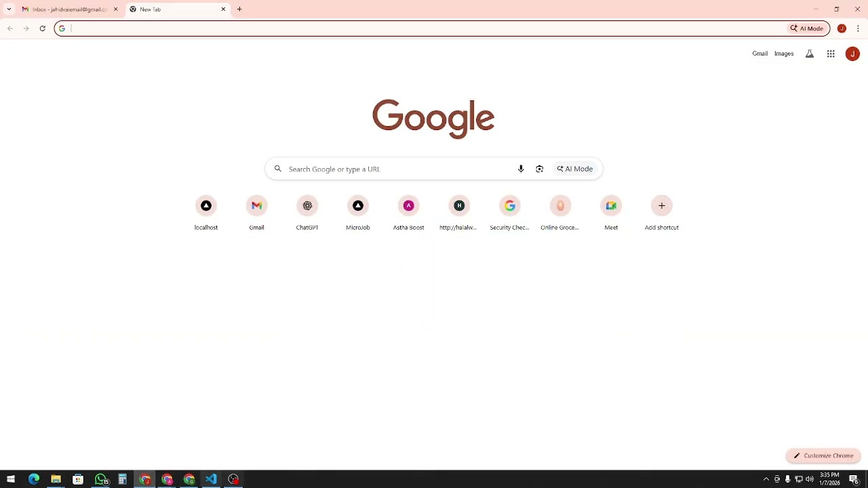Screen dimensions: 868x488
Task: Open the http://halalw... shortcut
Action: tap(459, 213)
